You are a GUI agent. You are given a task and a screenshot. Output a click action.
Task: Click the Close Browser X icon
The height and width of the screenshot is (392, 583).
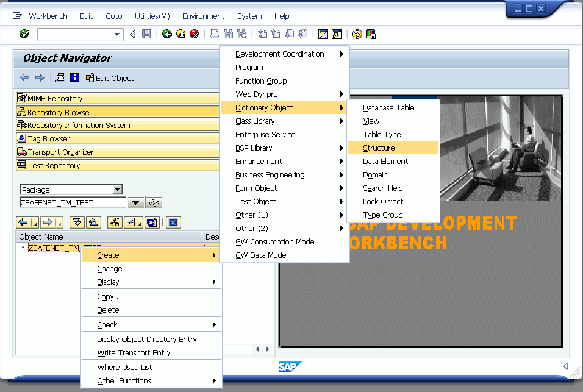[x=173, y=222]
